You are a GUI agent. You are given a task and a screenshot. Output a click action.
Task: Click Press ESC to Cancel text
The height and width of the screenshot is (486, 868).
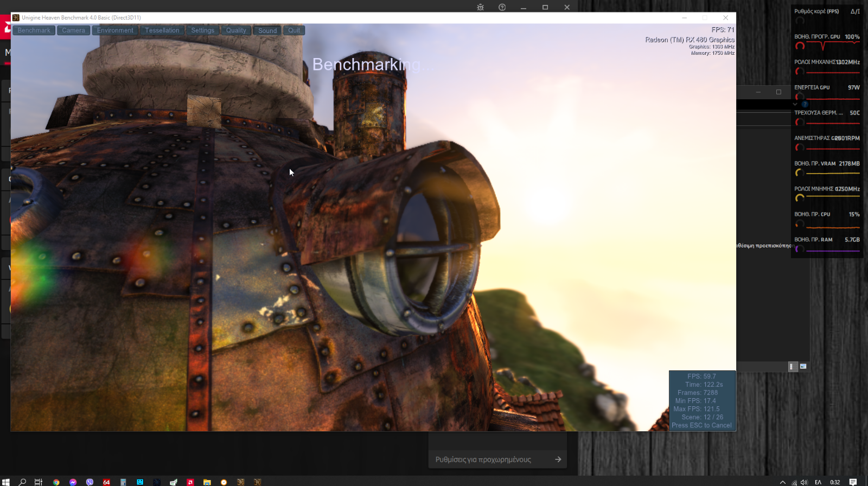coord(701,425)
